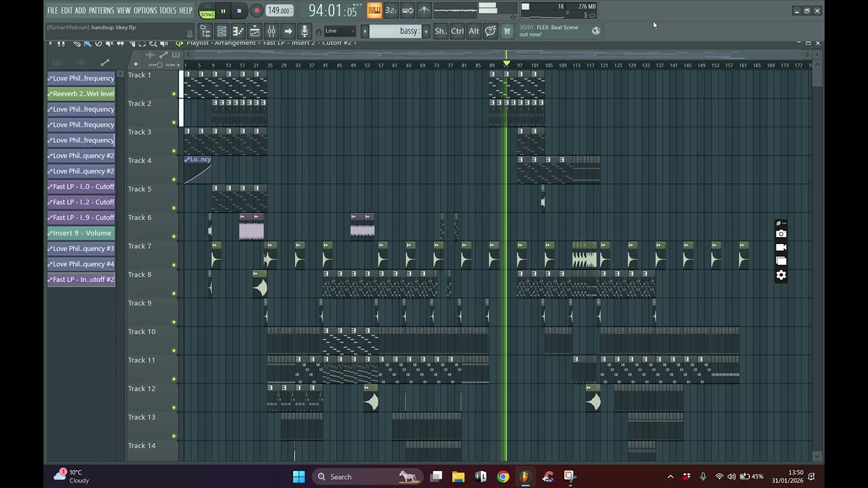Click the video record icon in capture overlay
The image size is (868, 488).
pos(781,247)
